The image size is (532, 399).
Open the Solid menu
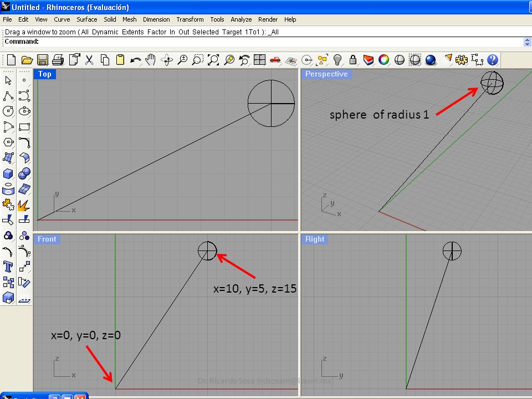point(110,19)
